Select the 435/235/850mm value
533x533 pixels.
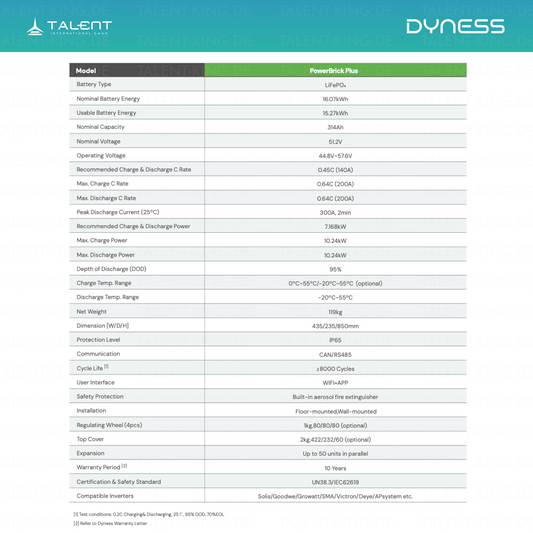(x=335, y=326)
